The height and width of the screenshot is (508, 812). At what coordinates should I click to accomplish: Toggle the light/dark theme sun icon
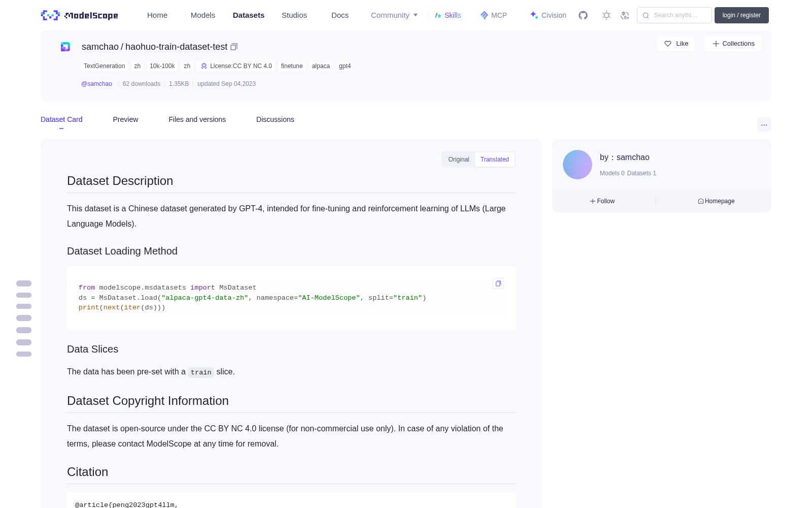point(606,15)
